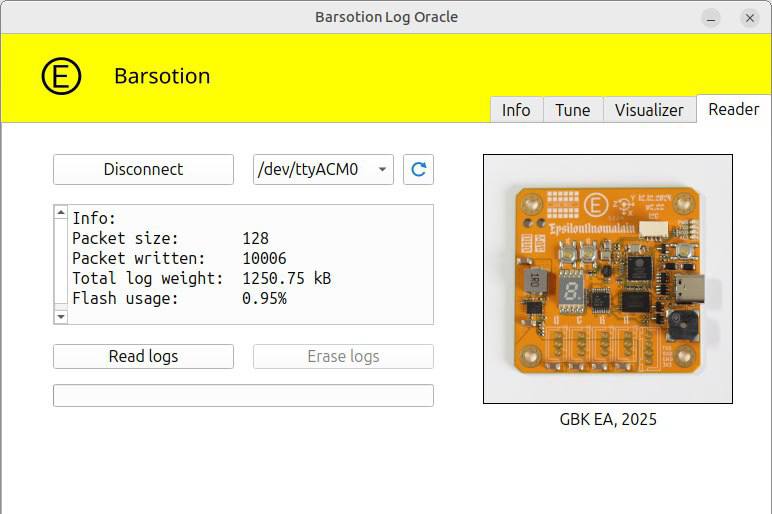The image size is (772, 514).
Task: Select the Reader tab
Action: [x=733, y=109]
